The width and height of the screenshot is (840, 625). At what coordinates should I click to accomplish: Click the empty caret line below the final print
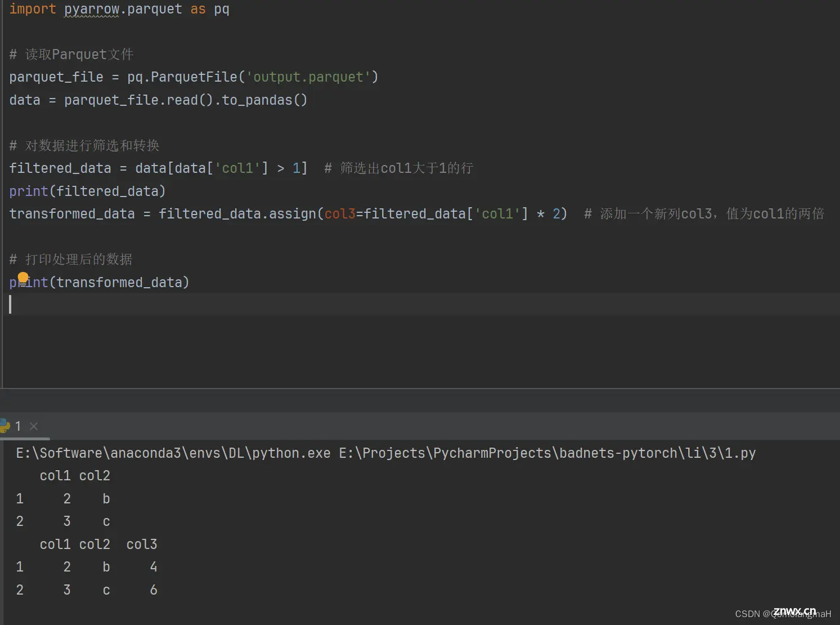pyautogui.click(x=420, y=304)
